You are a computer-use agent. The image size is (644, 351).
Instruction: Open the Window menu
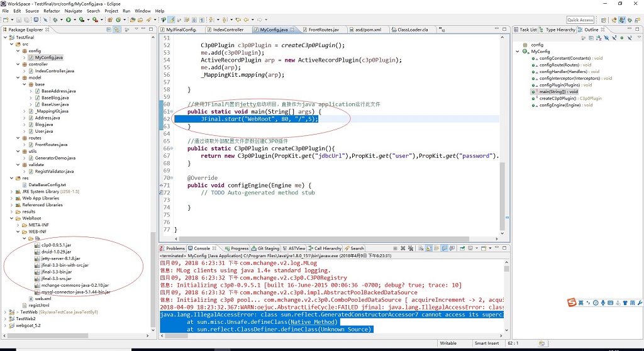click(143, 11)
